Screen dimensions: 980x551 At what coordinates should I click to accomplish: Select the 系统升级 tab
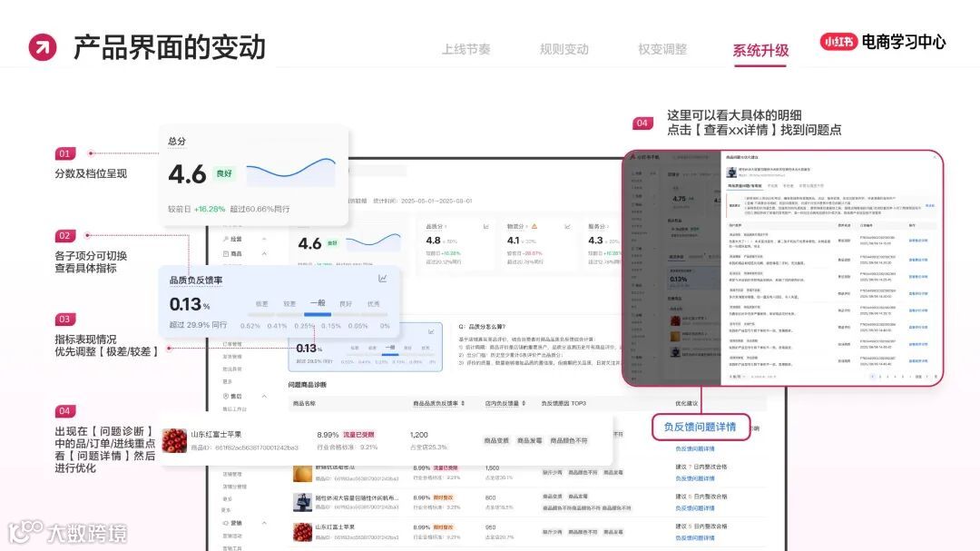760,50
